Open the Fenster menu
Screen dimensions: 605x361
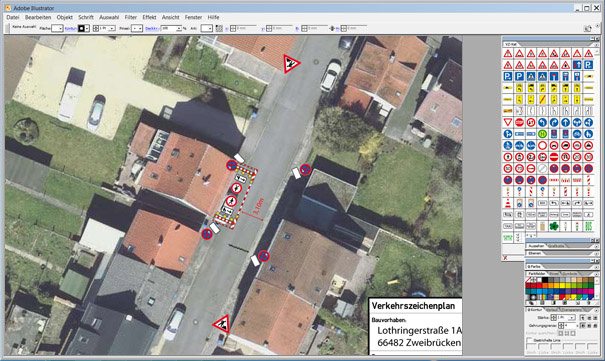193,17
